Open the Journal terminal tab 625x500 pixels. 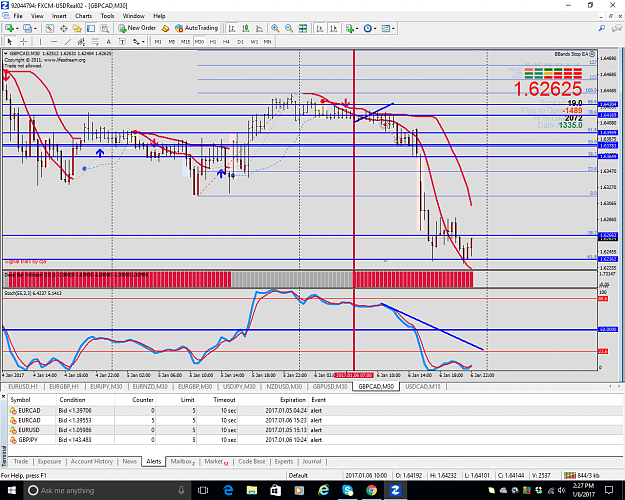(311, 461)
